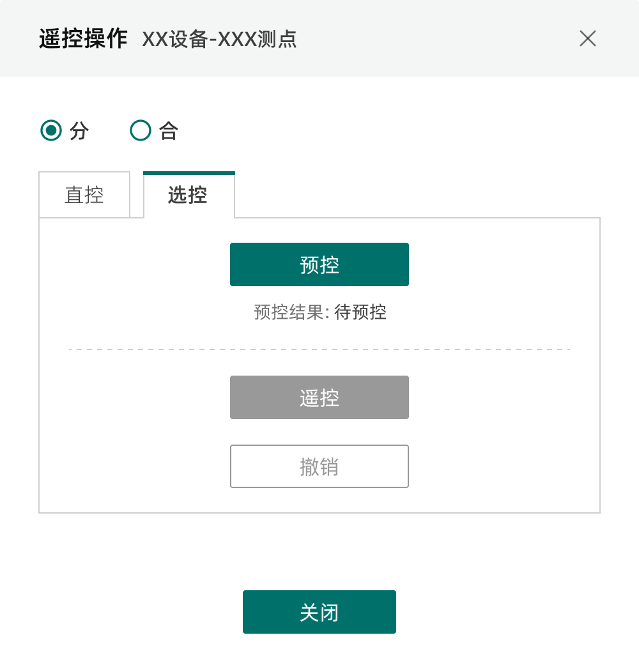Click the 关闭 button at the bottom
Screen dimensions: 639x672
(x=319, y=612)
